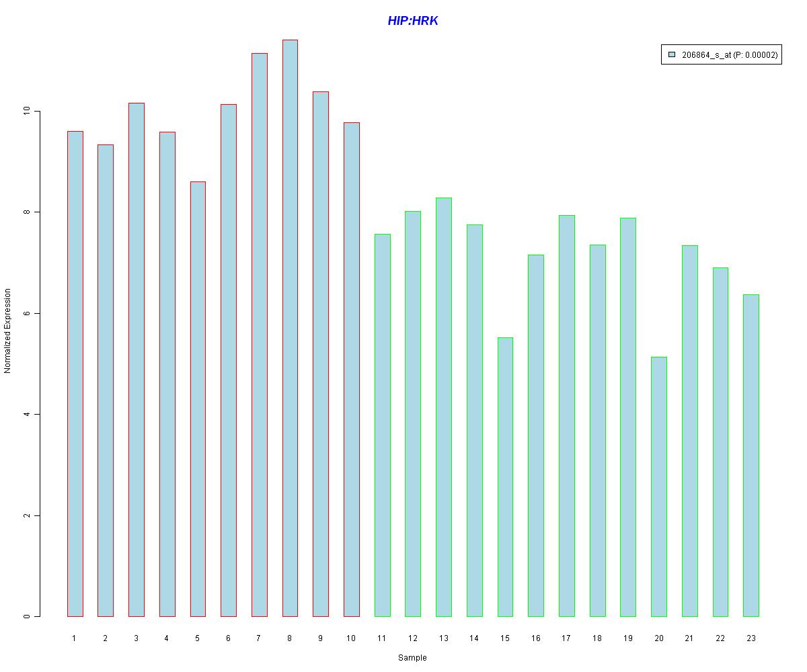
Task: Select the bar for sample 9
Action: tap(321, 353)
